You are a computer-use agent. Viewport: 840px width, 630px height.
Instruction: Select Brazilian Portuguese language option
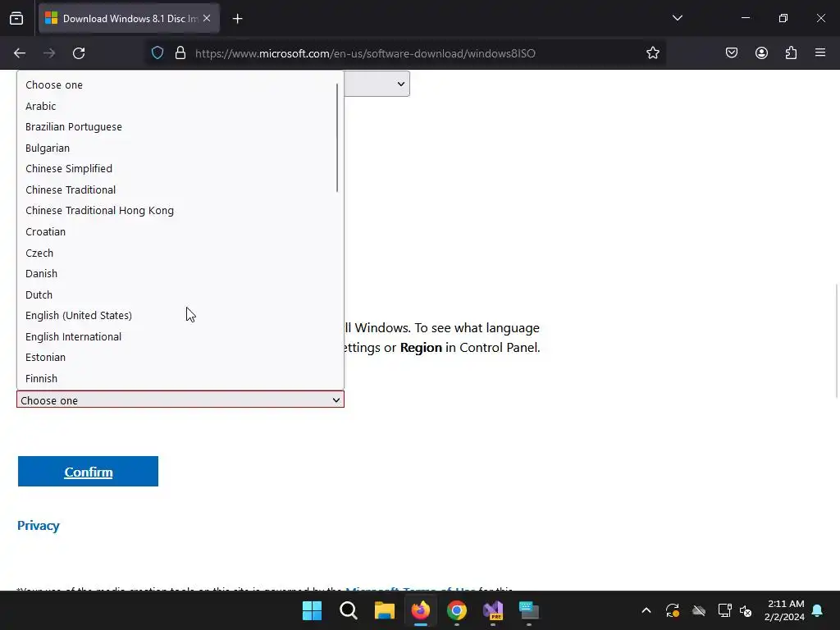pos(180,127)
